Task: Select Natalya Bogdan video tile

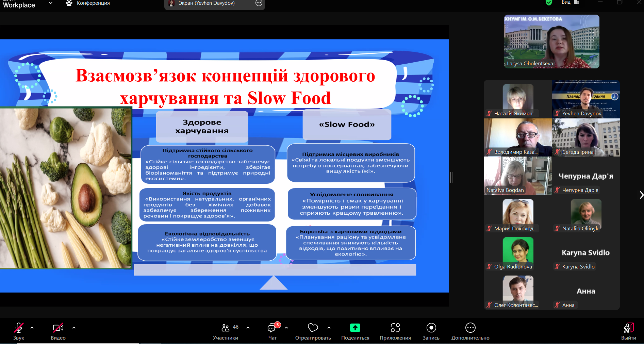Action: pos(518,176)
